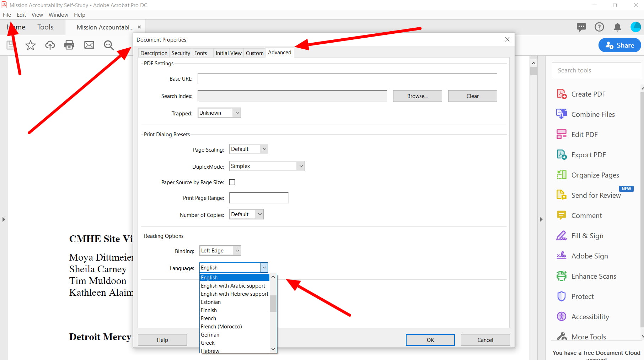
Task: Click the magnifier search icon in toolbar
Action: [x=109, y=45]
